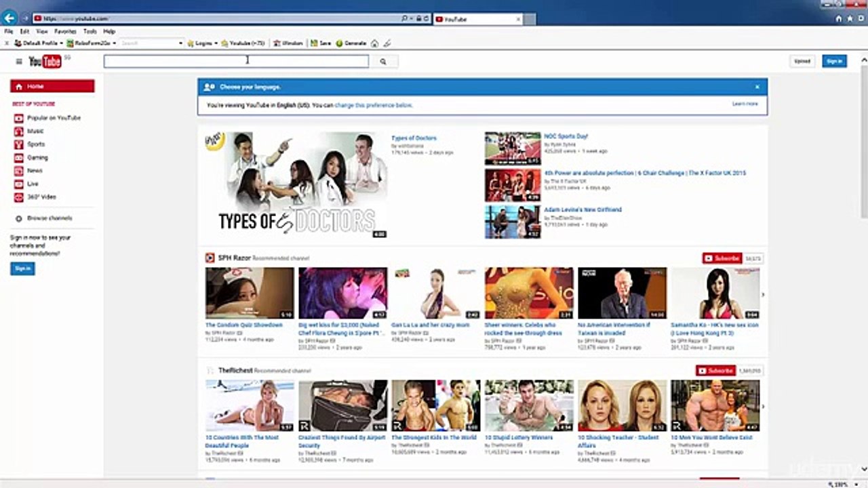The image size is (868, 488).
Task: Show more SPH Razor videos with right chevron
Action: click(x=763, y=295)
